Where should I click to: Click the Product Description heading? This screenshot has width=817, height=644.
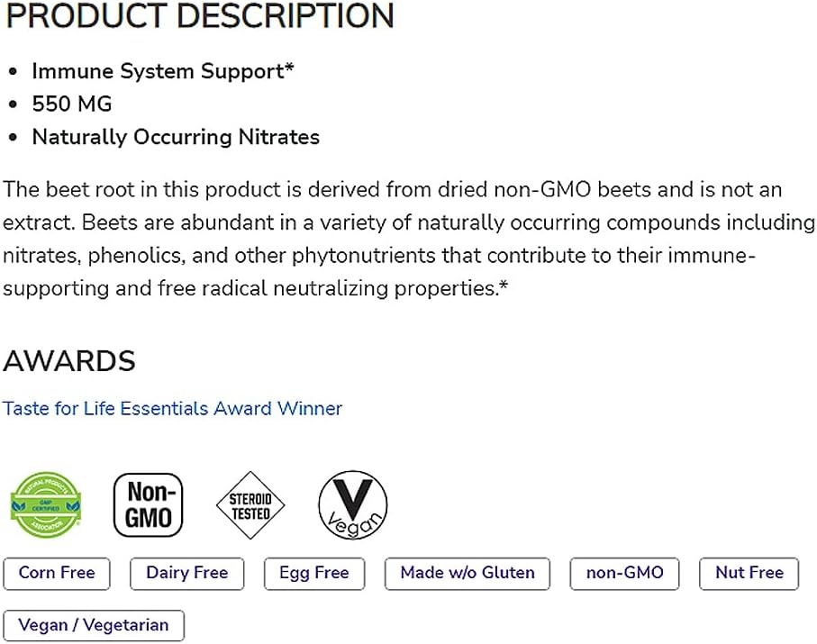click(200, 15)
